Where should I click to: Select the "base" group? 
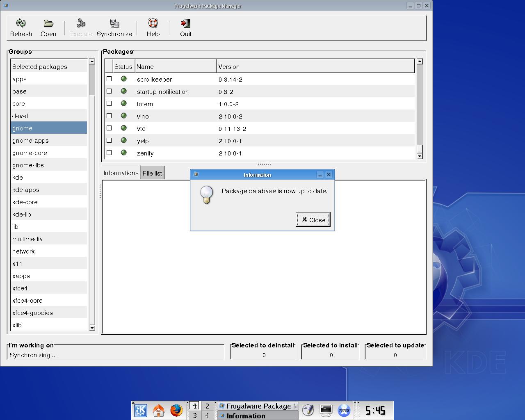click(49, 91)
